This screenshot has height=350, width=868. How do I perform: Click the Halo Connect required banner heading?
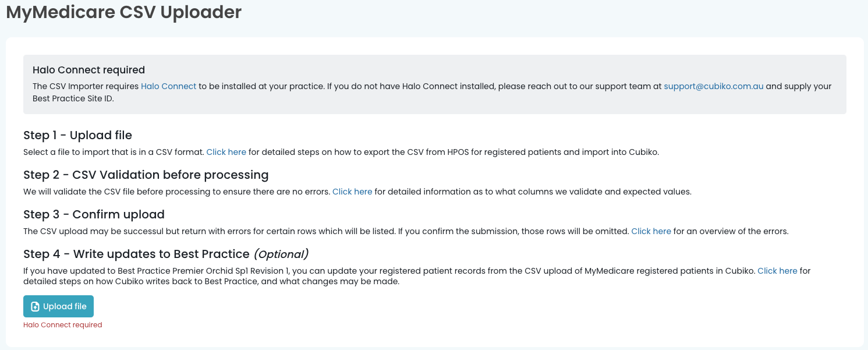[x=88, y=70]
